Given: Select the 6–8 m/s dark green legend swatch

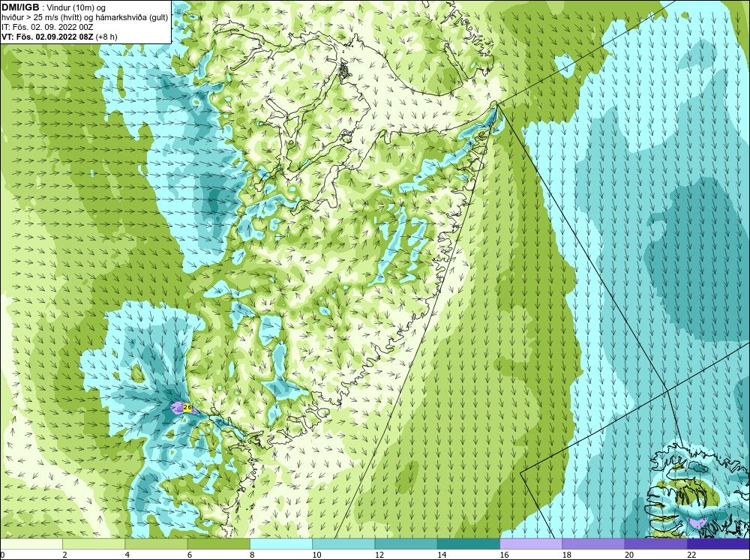Looking at the screenshot, I should coord(218,544).
